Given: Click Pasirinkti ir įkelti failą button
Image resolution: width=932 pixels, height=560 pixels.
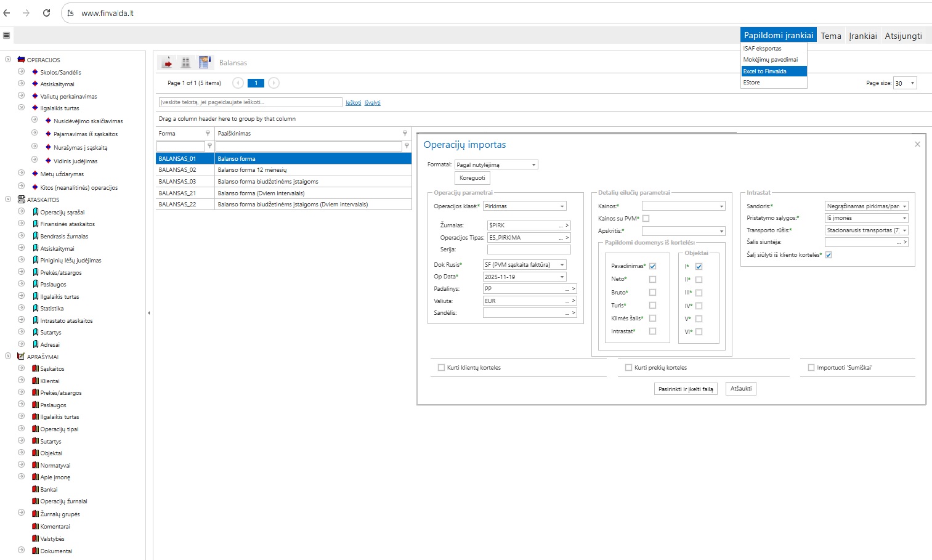Looking at the screenshot, I should click(686, 389).
